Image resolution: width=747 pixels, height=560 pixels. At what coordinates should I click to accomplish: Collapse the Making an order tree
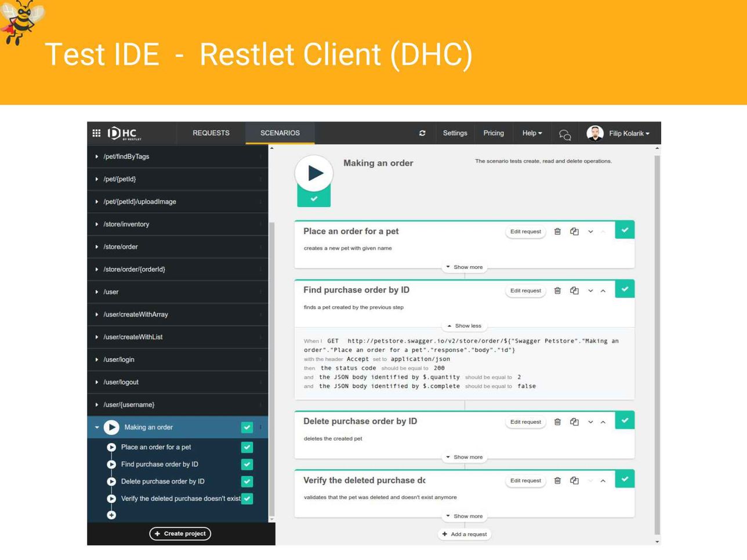tap(97, 427)
